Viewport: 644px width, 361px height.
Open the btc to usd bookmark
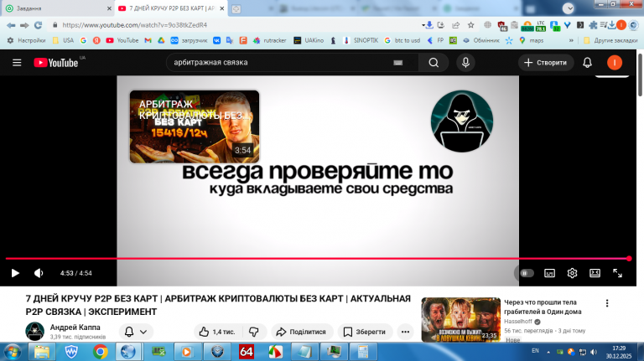click(402, 40)
